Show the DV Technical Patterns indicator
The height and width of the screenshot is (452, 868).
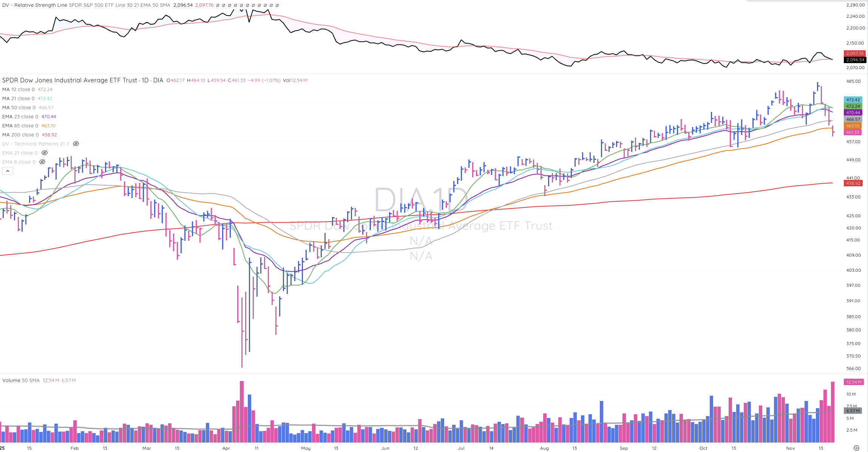(x=76, y=144)
